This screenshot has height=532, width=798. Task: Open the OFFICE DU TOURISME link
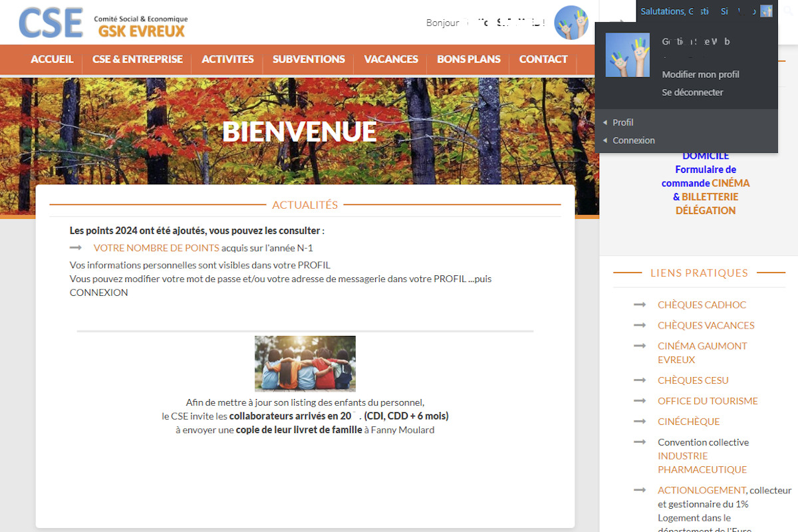click(x=708, y=400)
